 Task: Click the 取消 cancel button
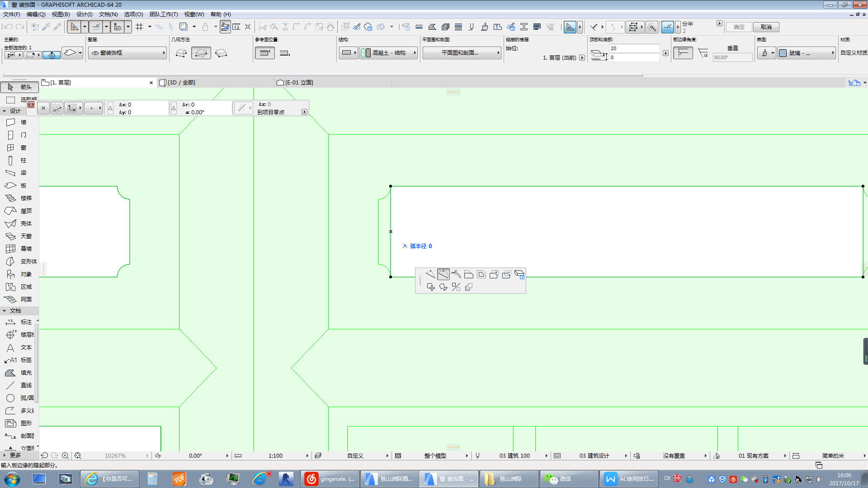click(766, 27)
